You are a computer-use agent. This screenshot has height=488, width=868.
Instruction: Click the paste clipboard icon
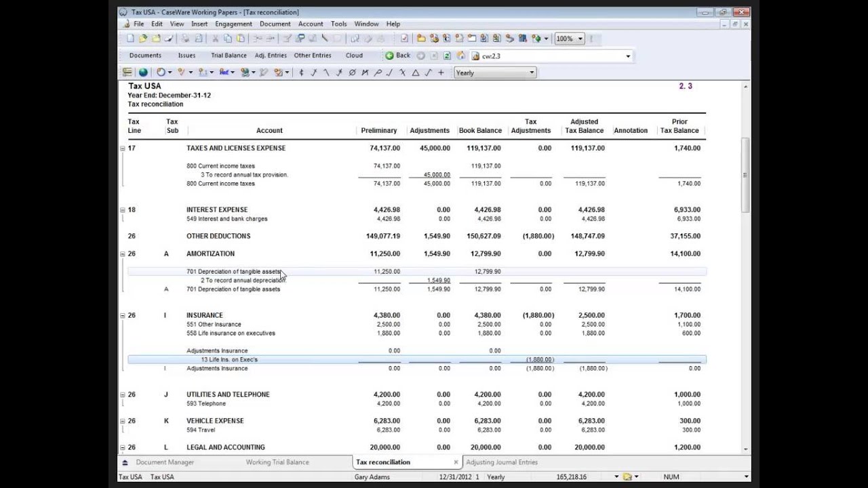click(240, 39)
